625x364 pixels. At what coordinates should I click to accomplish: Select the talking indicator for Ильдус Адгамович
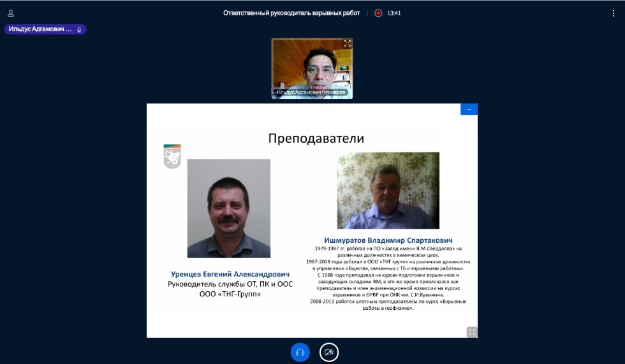pos(41,29)
